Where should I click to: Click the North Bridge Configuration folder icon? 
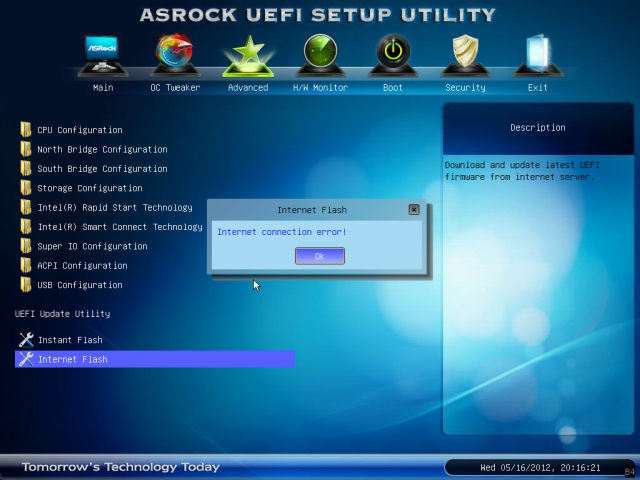(x=26, y=149)
